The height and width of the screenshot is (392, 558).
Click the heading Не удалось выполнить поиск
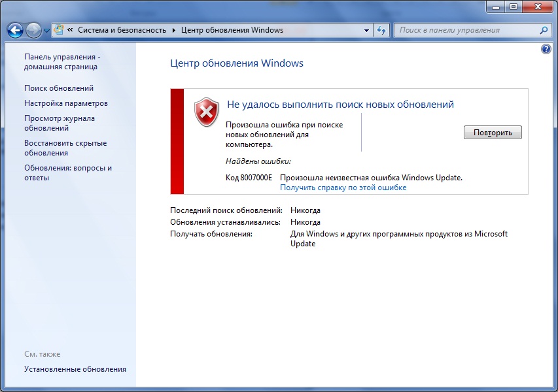tap(340, 105)
